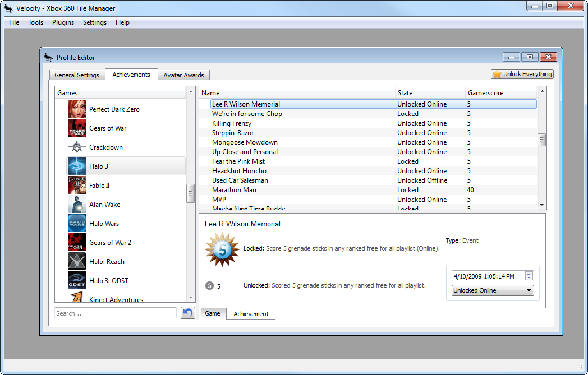Open the Plugins menu

[x=63, y=22]
